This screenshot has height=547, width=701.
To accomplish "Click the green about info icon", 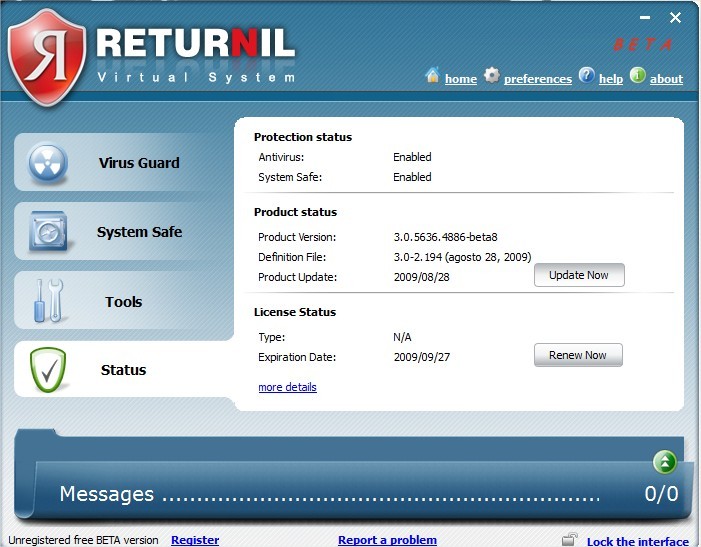I will [638, 75].
